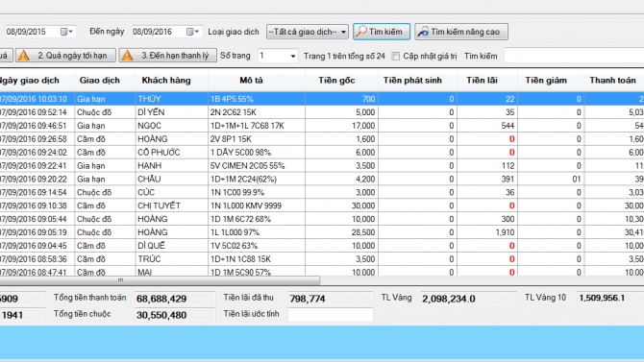Select the CÔ PHƯỚC customer cell
The image size is (644, 362).
coord(172,153)
